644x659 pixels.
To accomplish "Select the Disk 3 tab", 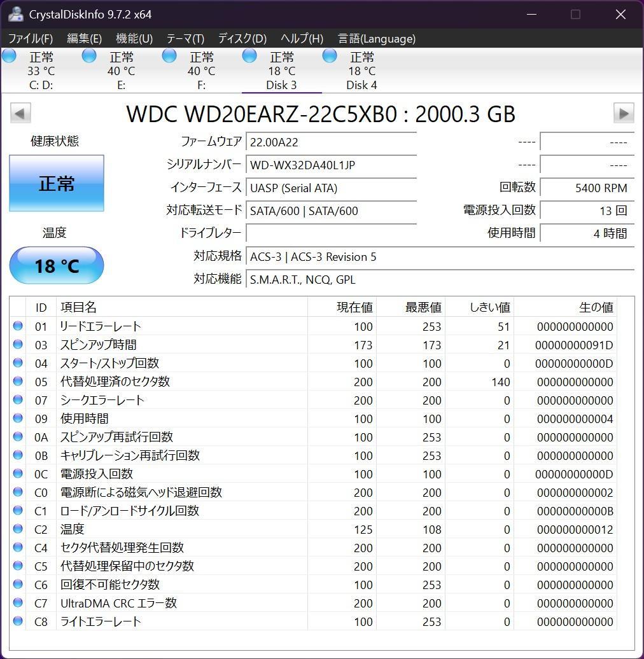I will tap(282, 70).
